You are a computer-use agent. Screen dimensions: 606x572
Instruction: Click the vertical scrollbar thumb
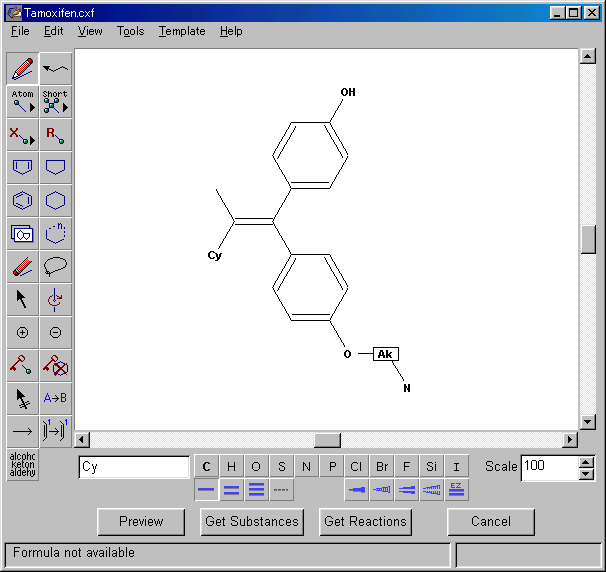coord(588,240)
